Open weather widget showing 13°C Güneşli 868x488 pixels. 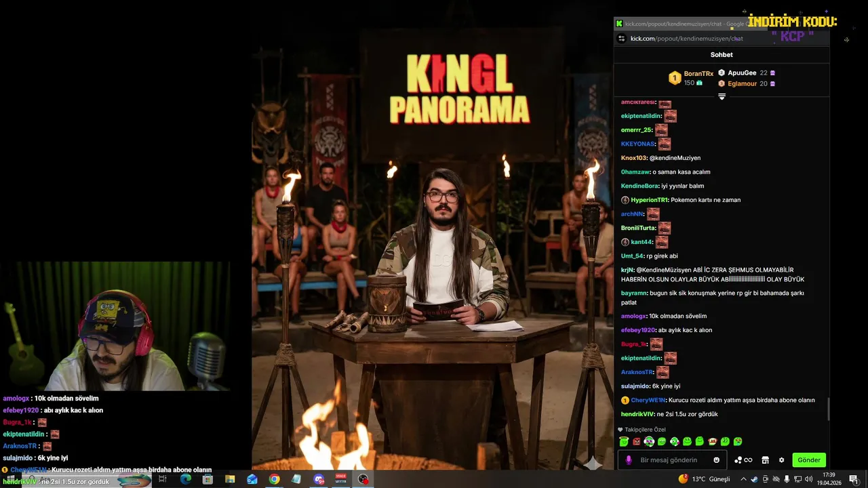pos(704,479)
